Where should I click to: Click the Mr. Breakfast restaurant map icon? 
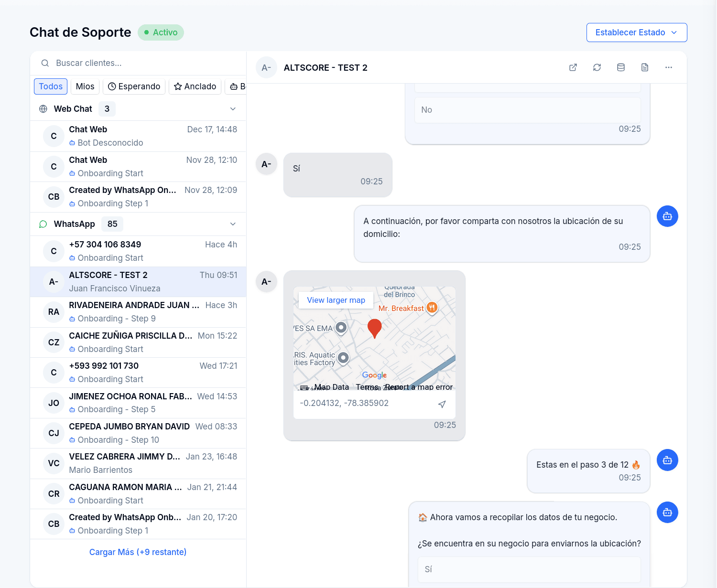click(432, 308)
